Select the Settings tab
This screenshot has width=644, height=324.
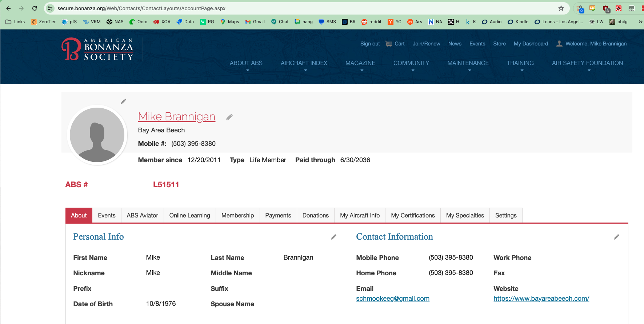click(505, 215)
